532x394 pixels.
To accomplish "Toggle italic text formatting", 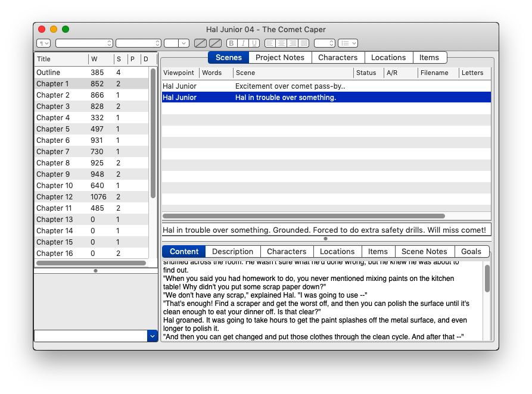I will tap(243, 43).
